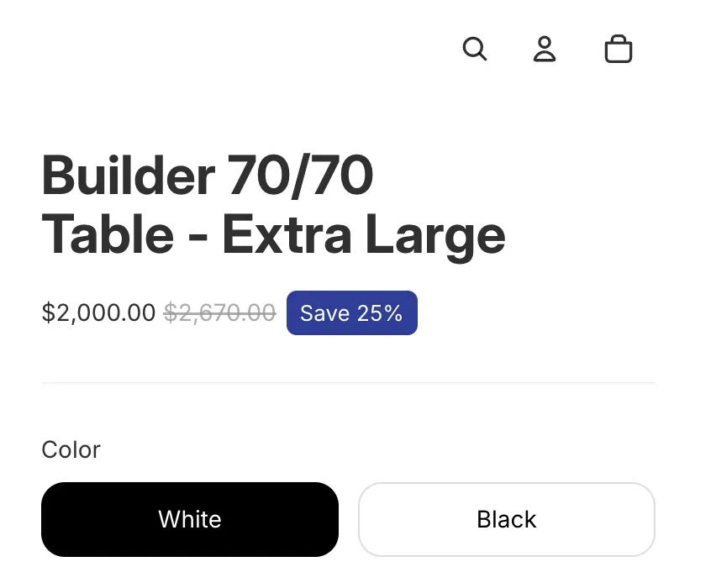Toggle back to the White table variant
The image size is (711, 588).
[189, 519]
